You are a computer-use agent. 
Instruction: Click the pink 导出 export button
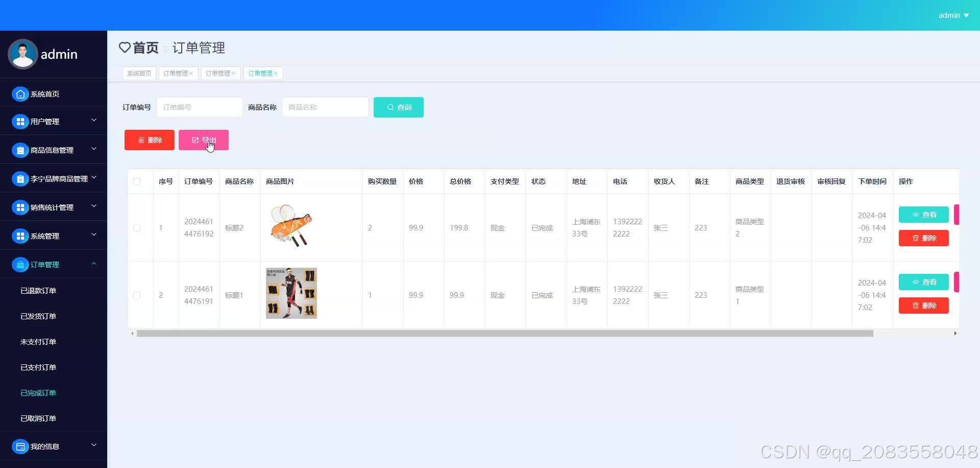pyautogui.click(x=204, y=140)
